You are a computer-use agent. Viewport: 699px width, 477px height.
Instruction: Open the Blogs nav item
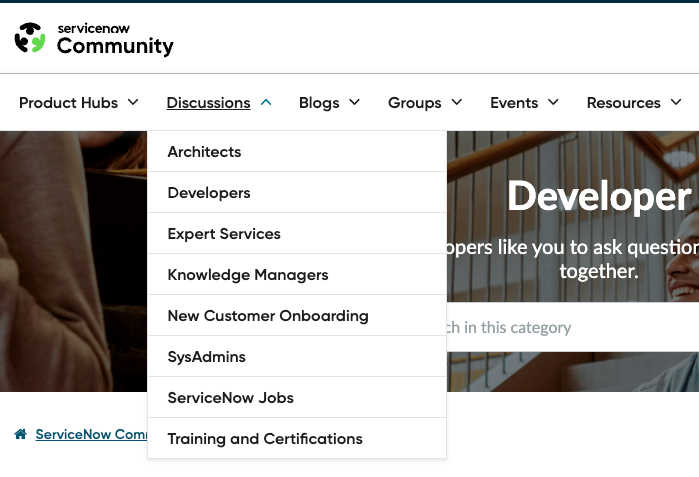click(x=319, y=103)
